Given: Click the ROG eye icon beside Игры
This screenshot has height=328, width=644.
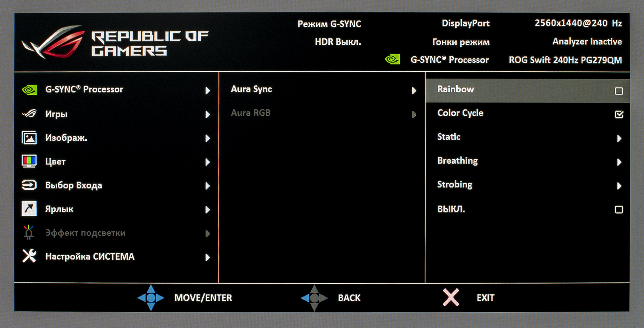Looking at the screenshot, I should [29, 114].
